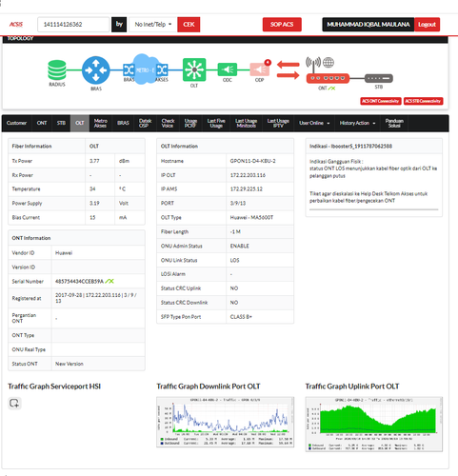
Task: Click the Status ONT value New Version
Action: point(70,364)
